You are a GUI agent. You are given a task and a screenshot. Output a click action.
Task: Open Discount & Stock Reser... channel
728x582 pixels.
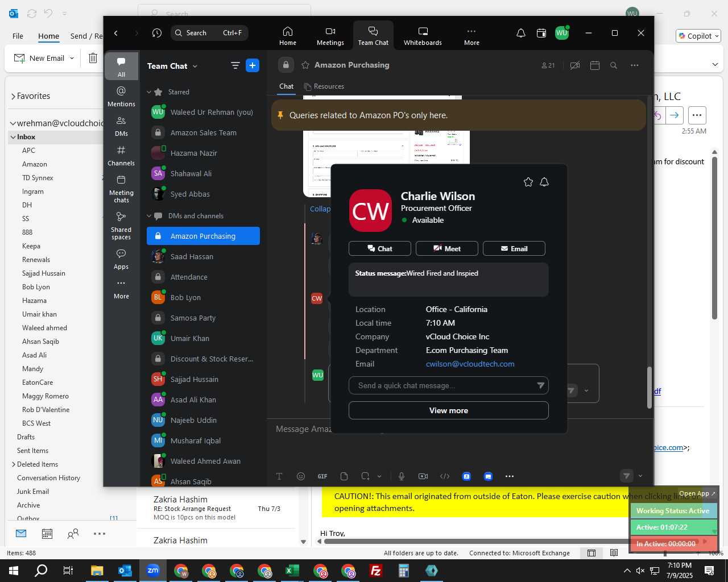[x=203, y=359]
